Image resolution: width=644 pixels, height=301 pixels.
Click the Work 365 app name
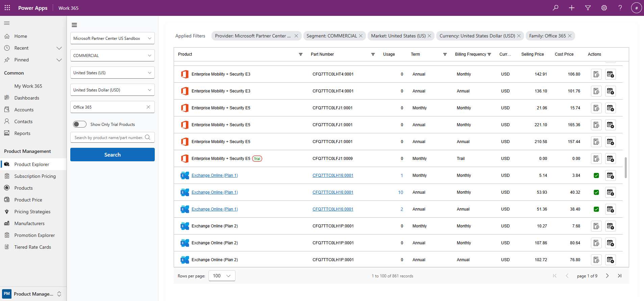click(68, 8)
